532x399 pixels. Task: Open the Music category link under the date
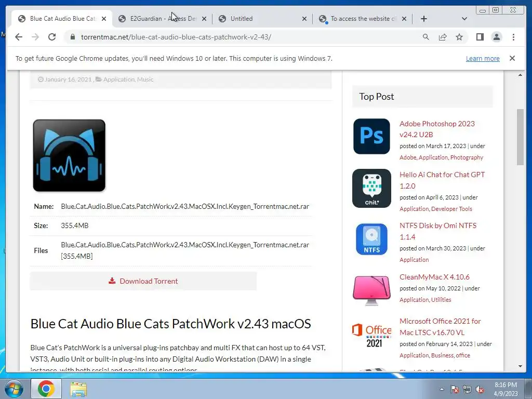point(145,79)
